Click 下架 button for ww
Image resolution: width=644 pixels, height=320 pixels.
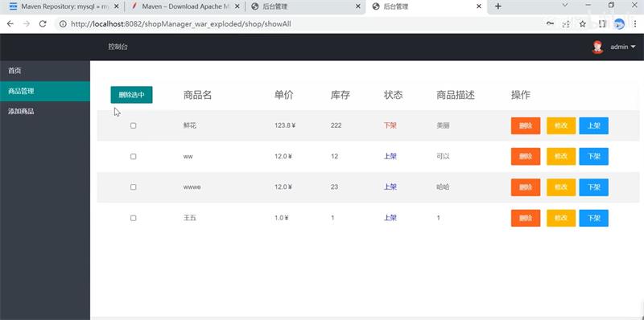[x=594, y=156]
